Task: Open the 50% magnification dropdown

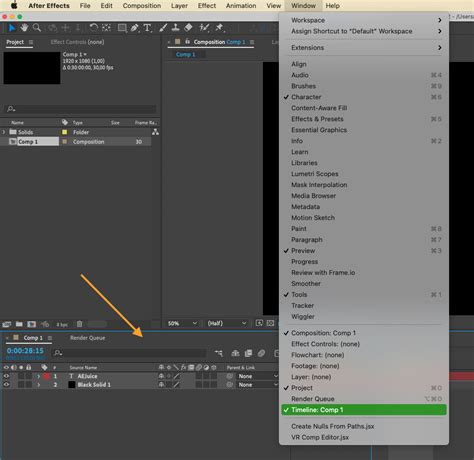Action: (x=182, y=323)
